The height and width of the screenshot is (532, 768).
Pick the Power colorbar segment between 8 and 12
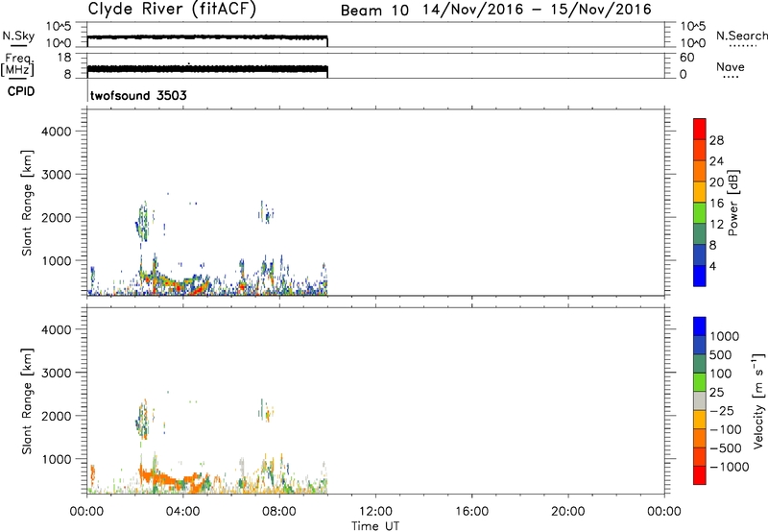click(x=700, y=233)
